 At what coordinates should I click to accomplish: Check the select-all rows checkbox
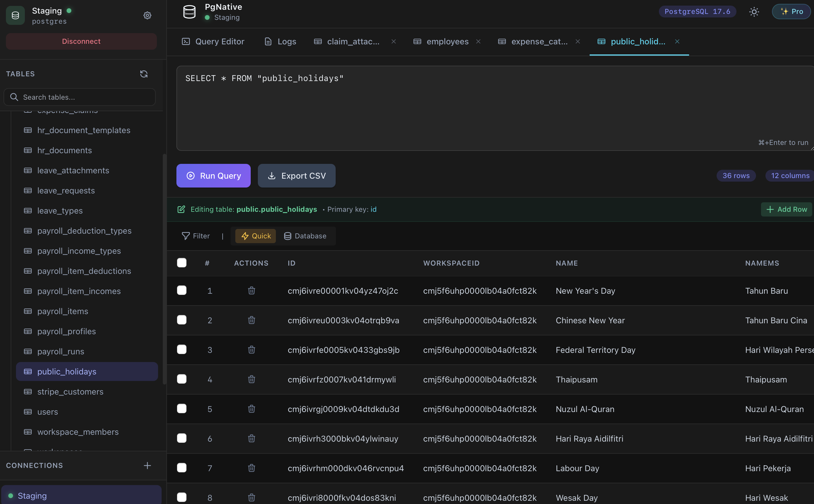click(x=182, y=263)
